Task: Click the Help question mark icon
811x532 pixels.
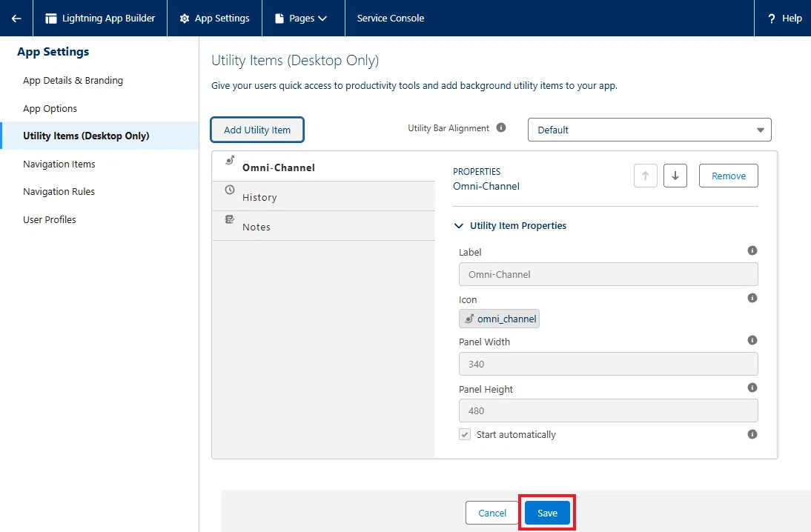Action: click(772, 19)
